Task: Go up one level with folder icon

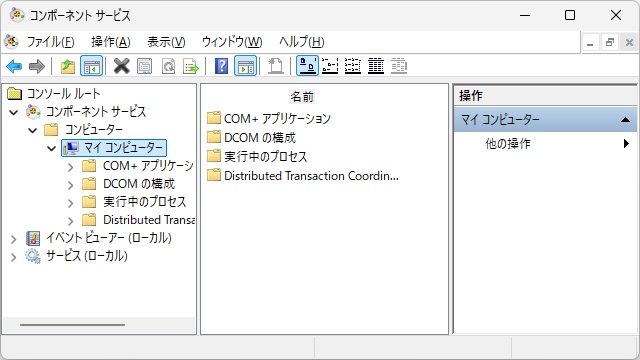Action: [x=68, y=66]
